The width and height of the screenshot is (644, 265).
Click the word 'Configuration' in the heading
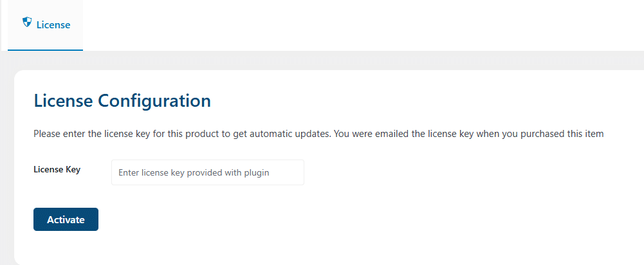point(154,100)
